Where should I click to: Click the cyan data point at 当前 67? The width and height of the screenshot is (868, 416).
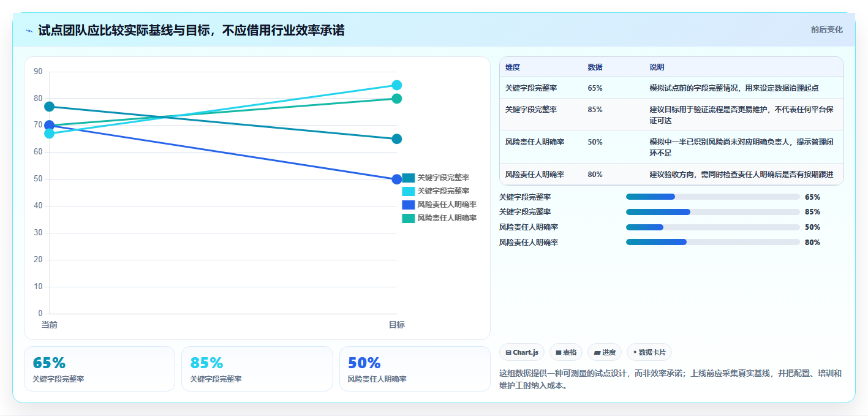pyautogui.click(x=50, y=134)
